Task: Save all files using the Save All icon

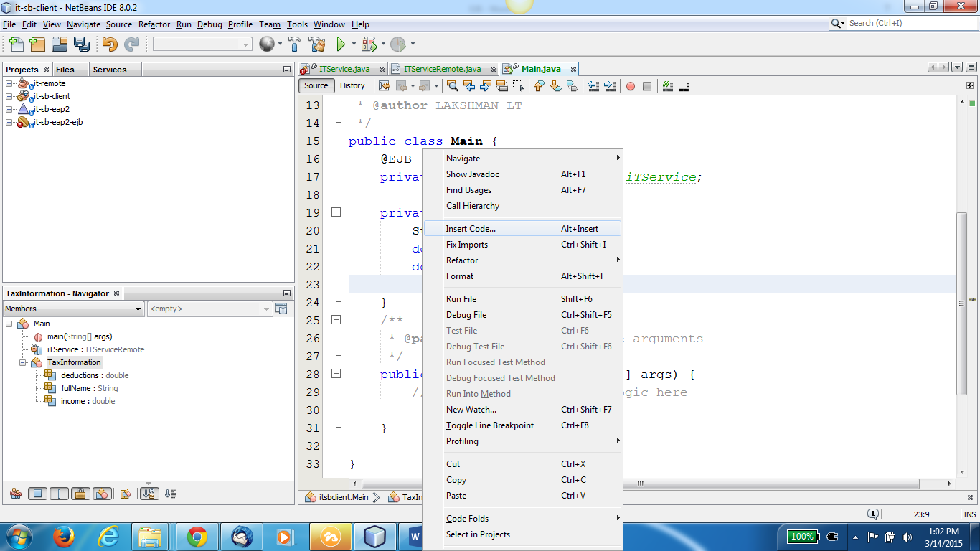Action: pyautogui.click(x=81, y=44)
